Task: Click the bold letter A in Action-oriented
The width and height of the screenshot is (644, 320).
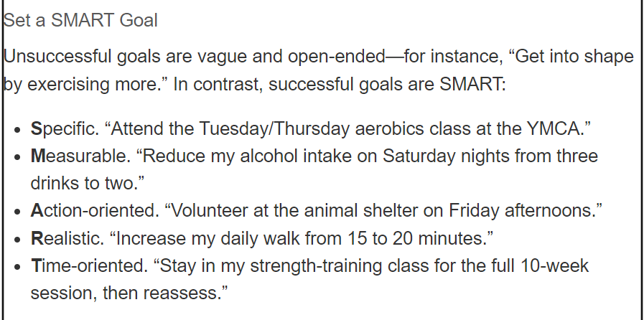Action: click(37, 210)
